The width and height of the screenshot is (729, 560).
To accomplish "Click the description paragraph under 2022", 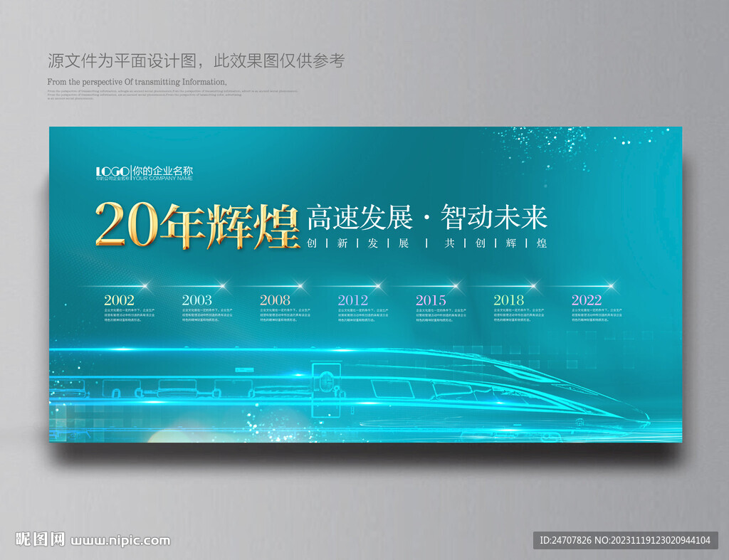I will click(597, 315).
